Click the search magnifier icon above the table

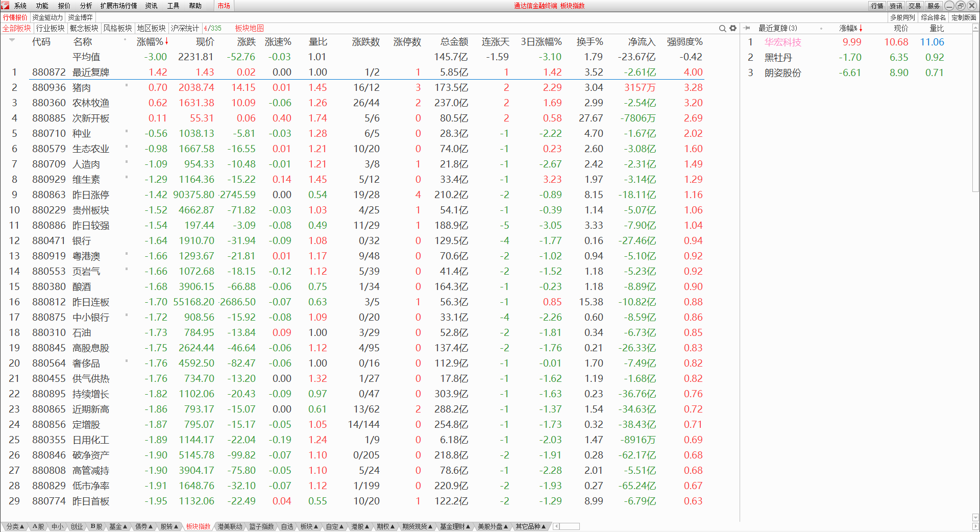point(722,29)
